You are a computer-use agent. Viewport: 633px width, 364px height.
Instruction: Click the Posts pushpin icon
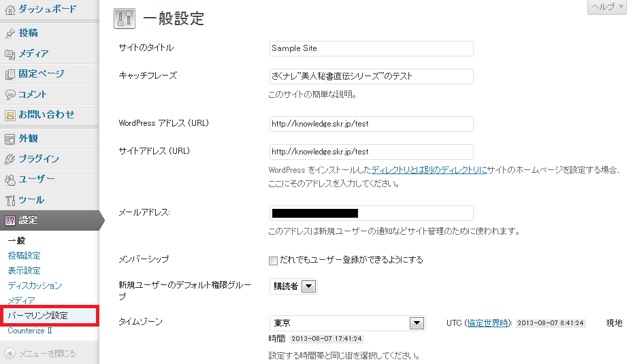(x=10, y=33)
